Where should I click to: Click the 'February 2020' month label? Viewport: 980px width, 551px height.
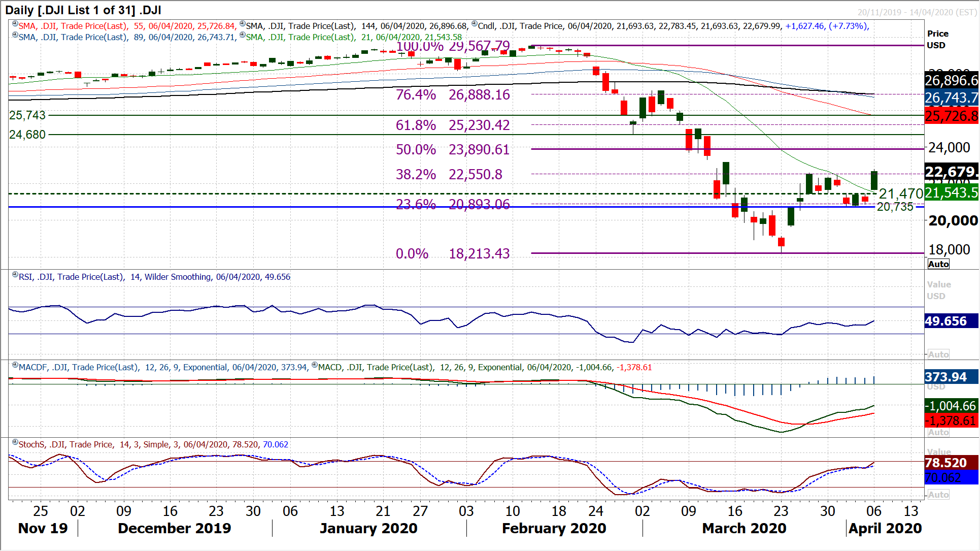coord(554,528)
